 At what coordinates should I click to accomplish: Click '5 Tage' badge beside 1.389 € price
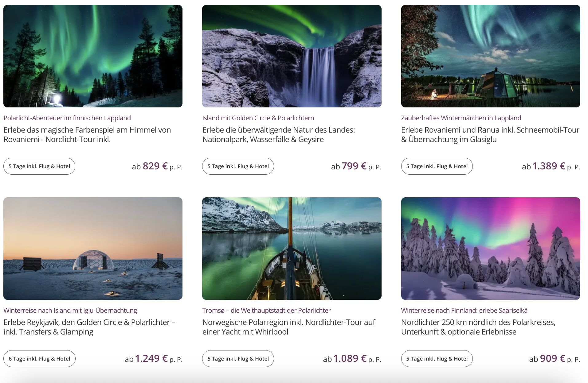(437, 166)
